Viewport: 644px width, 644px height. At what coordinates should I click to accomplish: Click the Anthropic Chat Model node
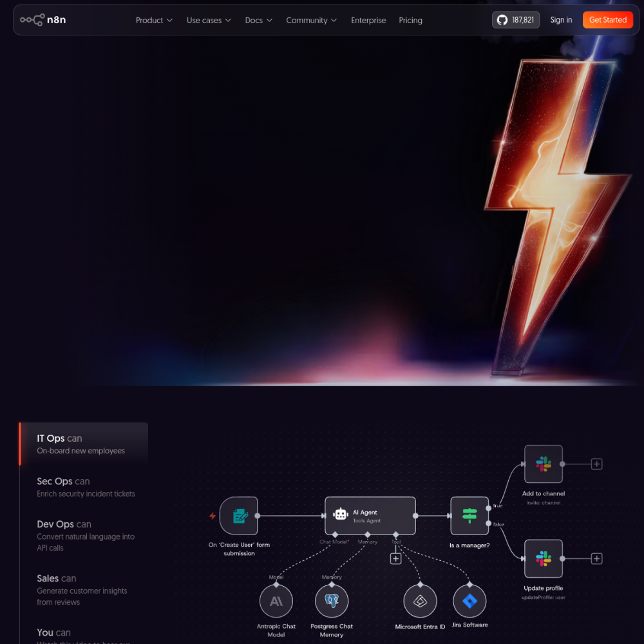276,601
